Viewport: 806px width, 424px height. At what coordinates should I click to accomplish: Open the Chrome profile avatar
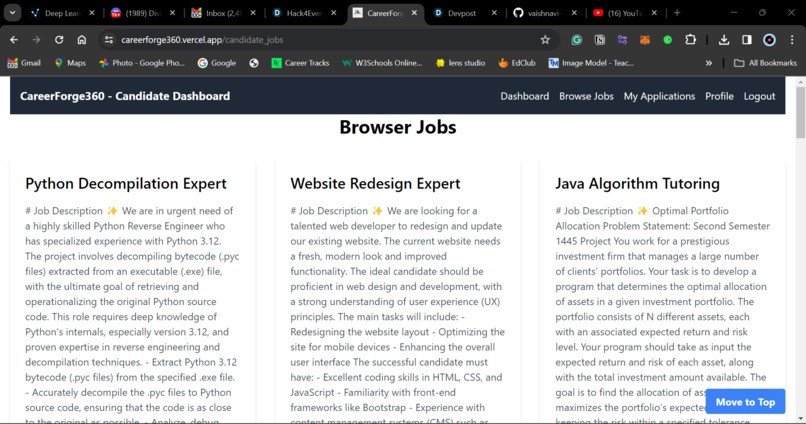pos(769,40)
